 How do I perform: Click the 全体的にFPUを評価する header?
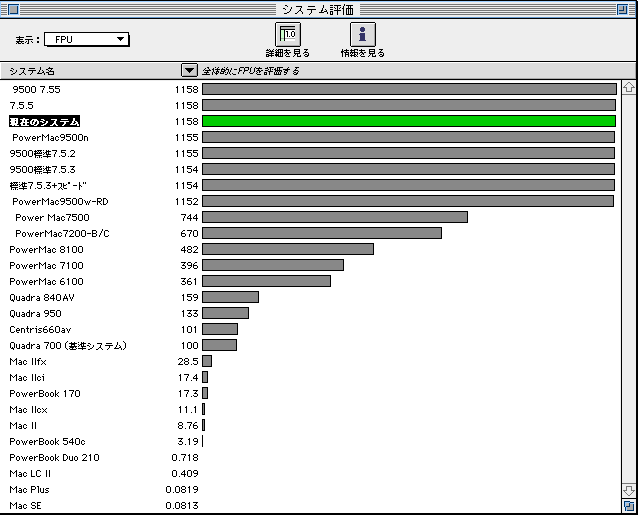point(251,71)
